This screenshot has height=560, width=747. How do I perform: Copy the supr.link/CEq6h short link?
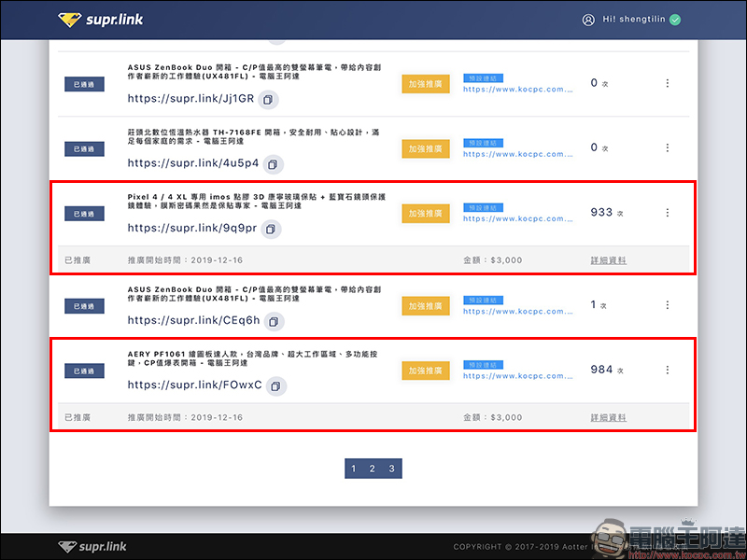click(x=274, y=320)
